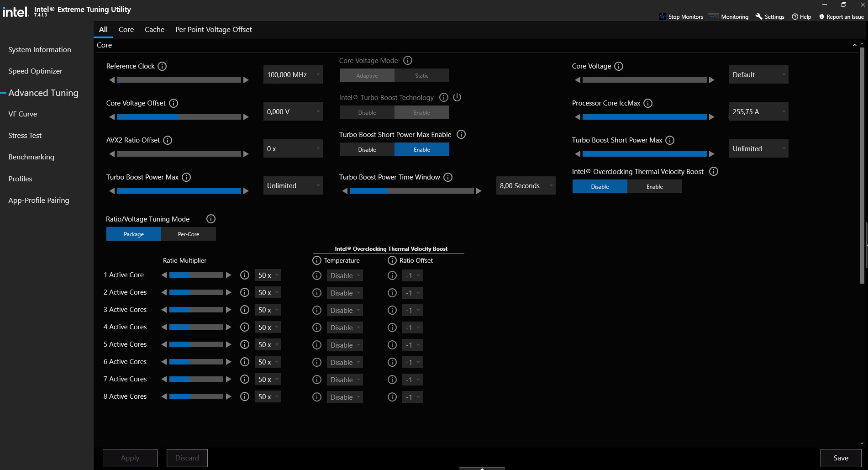The width and height of the screenshot is (868, 470).
Task: Open Processor Core IccMax 255,75 A dropdown
Action: point(759,112)
